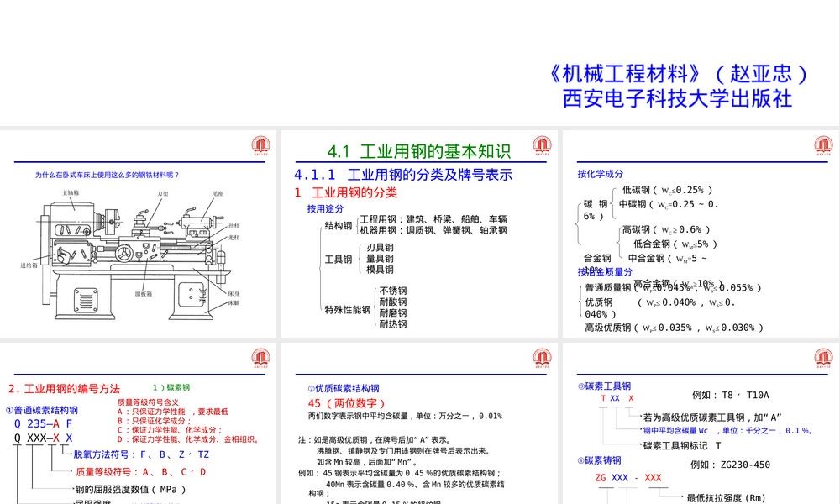The height and width of the screenshot is (504, 840).
Task: Click the label ③碳素工具钢
Action: tap(604, 386)
